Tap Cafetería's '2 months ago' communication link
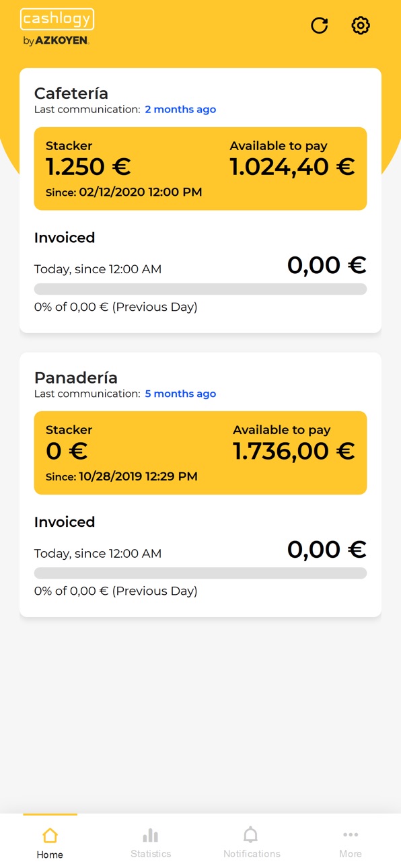Image resolution: width=401 pixels, height=868 pixels. tap(180, 110)
